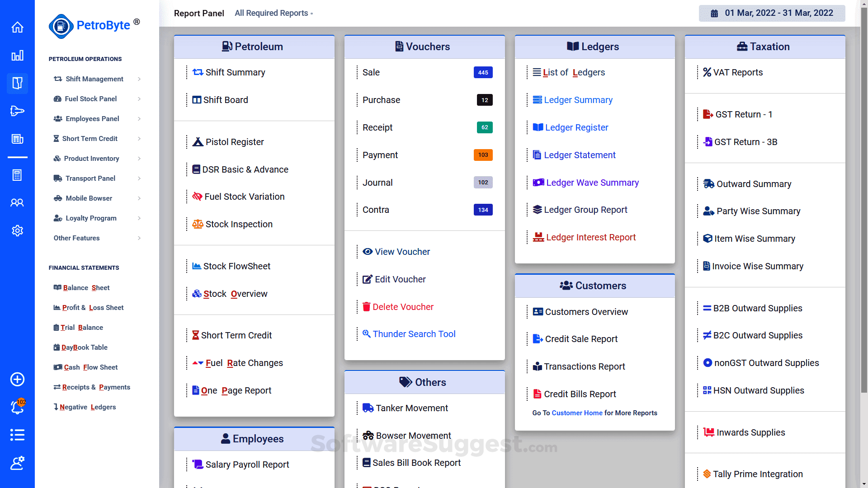868x488 pixels.
Task: Click the building icon in the sidebar
Action: [x=17, y=139]
